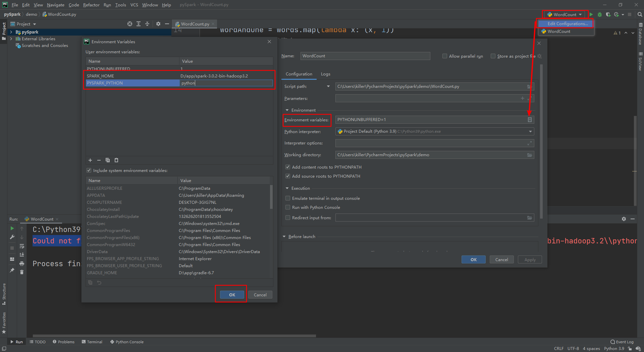Click the print icon in Run panel
Screen dimensions: 644x352
tap(22, 263)
